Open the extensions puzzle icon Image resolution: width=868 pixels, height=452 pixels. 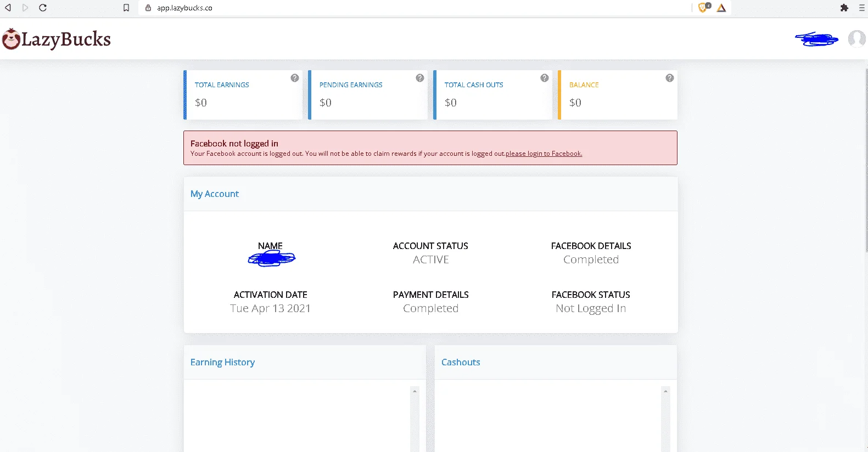click(x=844, y=8)
